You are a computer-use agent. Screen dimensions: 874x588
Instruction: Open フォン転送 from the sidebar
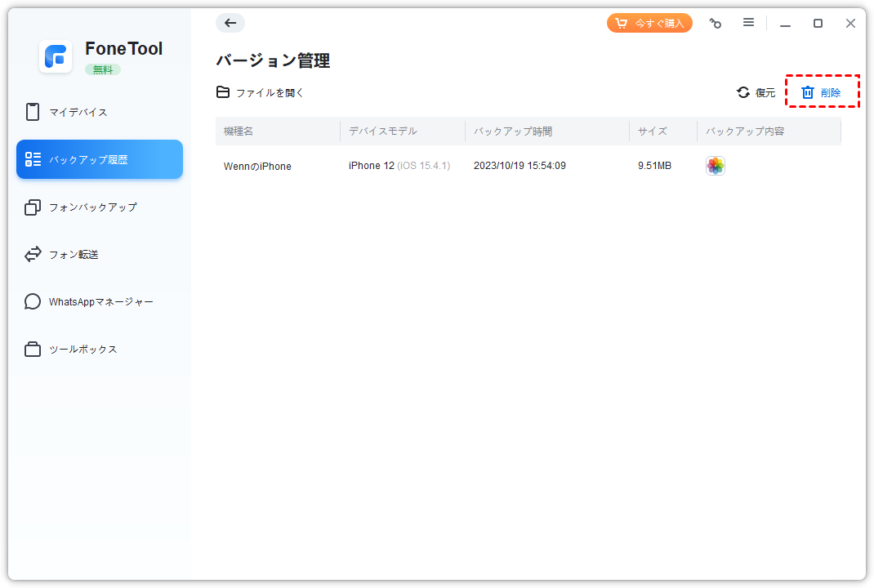coord(74,255)
